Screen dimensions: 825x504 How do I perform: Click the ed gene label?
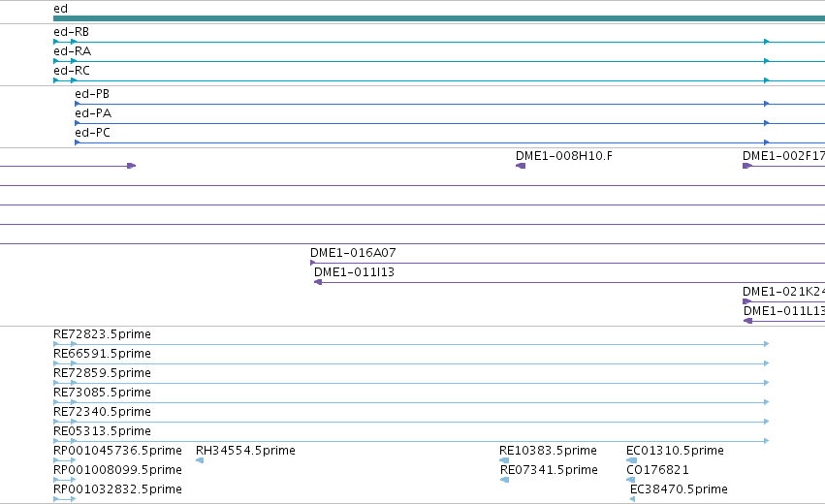(x=60, y=9)
